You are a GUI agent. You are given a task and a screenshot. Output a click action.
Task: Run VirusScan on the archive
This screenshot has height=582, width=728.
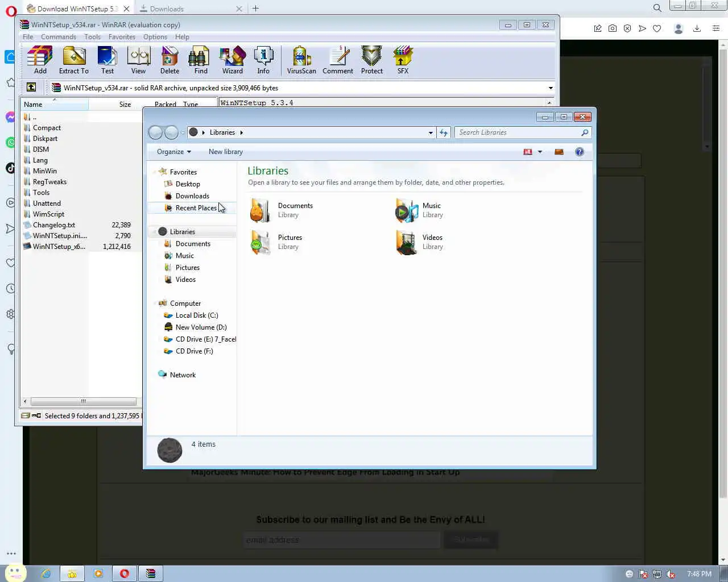pyautogui.click(x=301, y=60)
